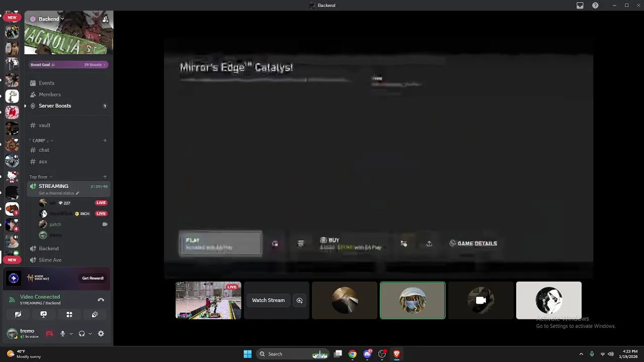Add a channel to Top floor category
Image resolution: width=644 pixels, height=362 pixels.
coord(105,177)
